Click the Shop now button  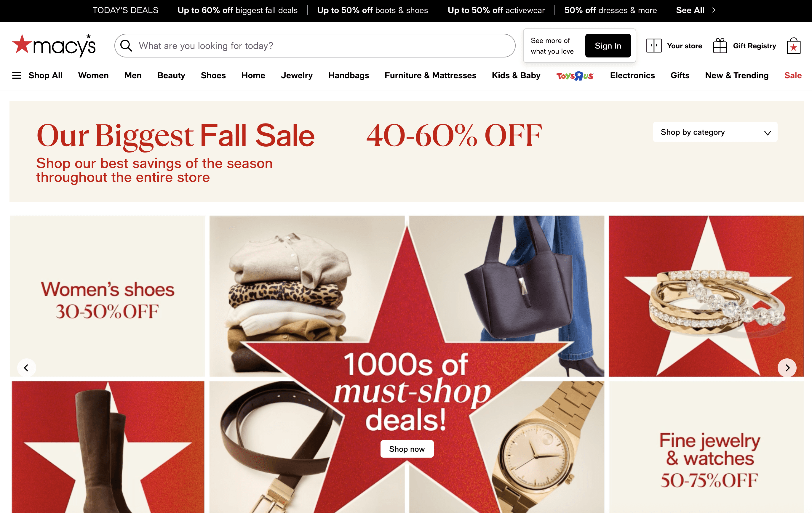tap(407, 449)
